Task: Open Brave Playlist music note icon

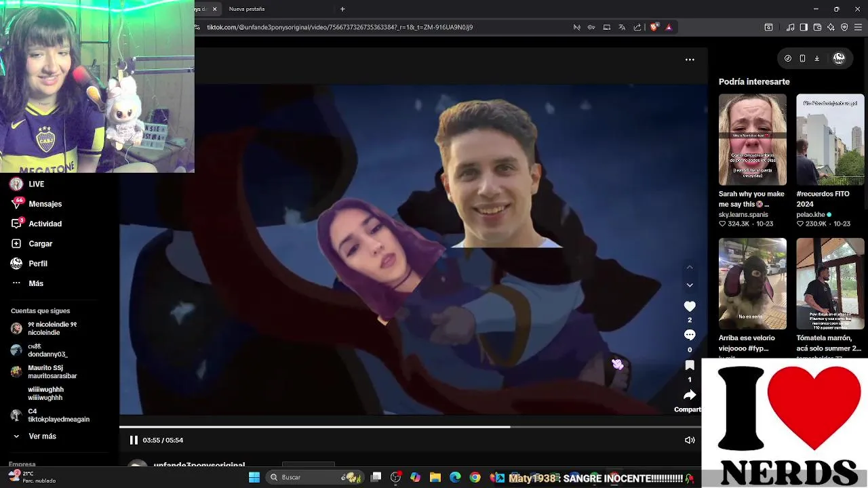Action: point(791,27)
